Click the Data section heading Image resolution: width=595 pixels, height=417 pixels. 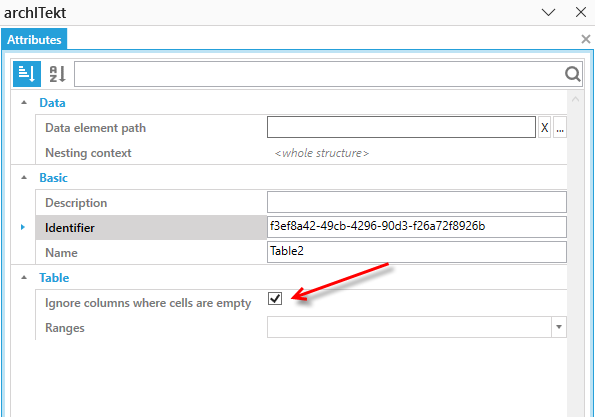(52, 103)
